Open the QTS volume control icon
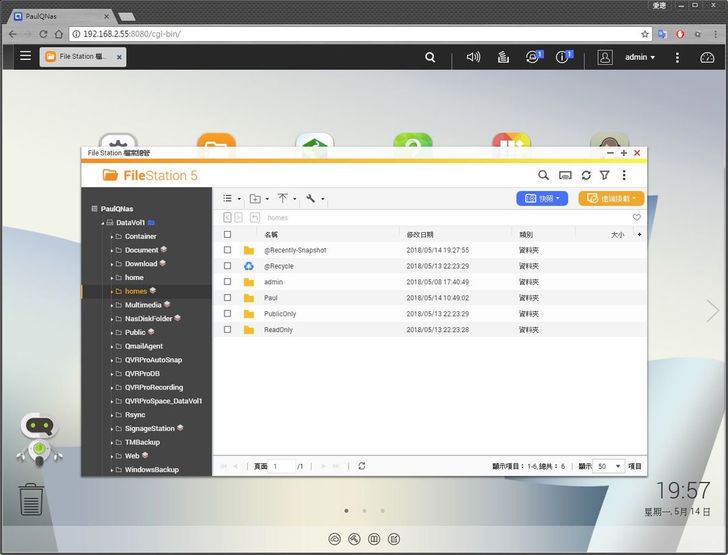 [x=474, y=57]
